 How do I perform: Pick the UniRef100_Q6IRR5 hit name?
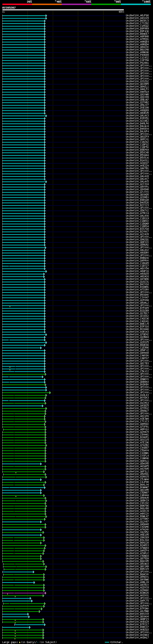[137, 84]
